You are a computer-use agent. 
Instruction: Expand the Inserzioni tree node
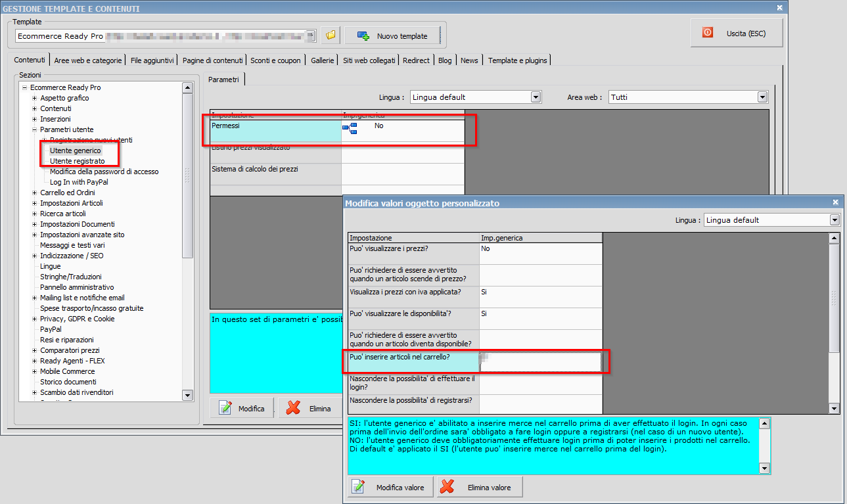35,119
